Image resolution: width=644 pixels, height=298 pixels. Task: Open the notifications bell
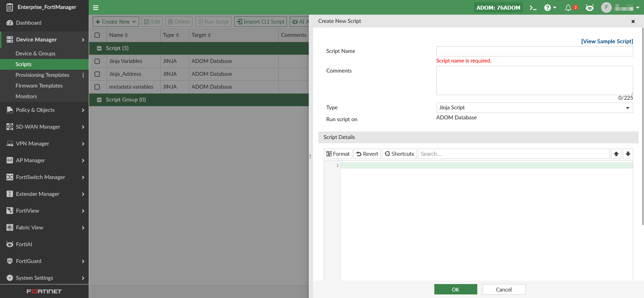pyautogui.click(x=568, y=8)
